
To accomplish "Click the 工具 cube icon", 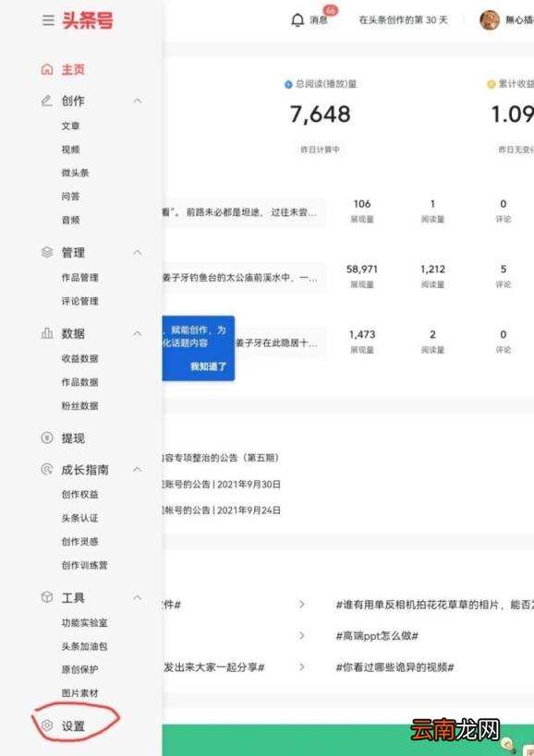I will [x=47, y=597].
